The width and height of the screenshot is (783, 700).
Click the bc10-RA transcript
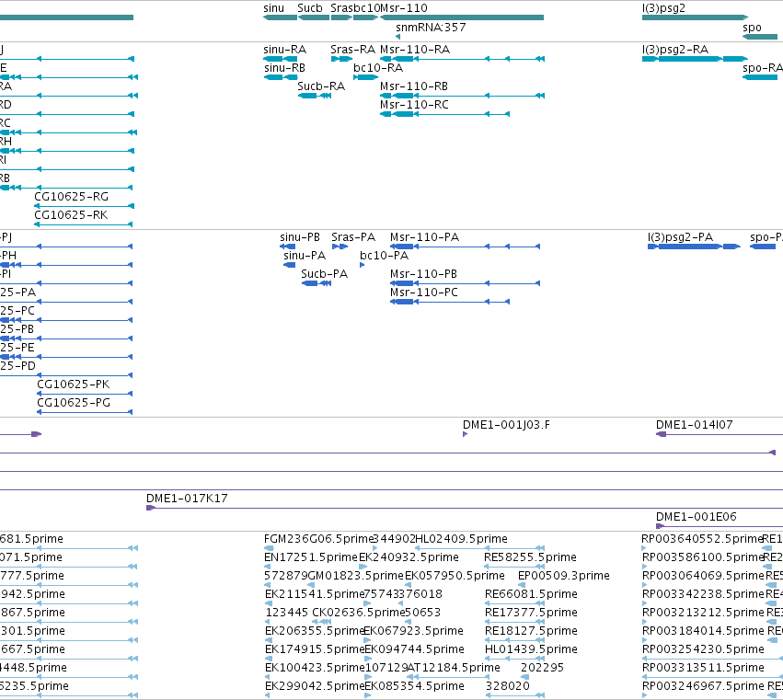click(x=365, y=77)
